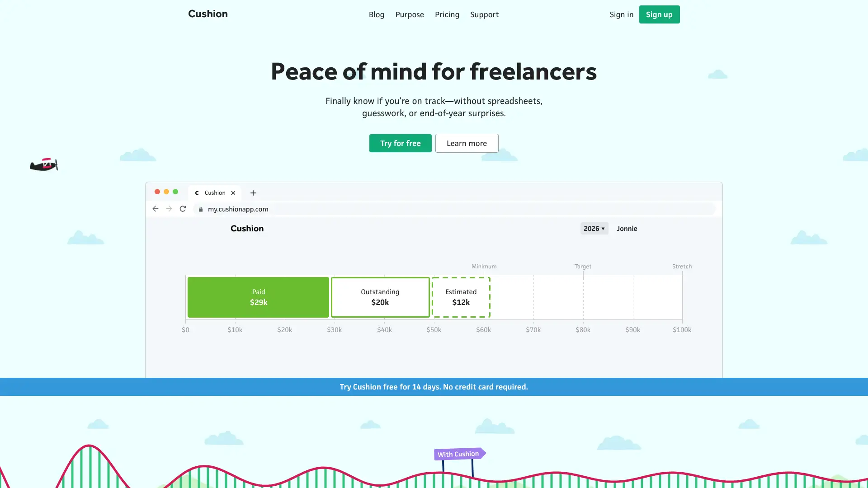Click the blue free trial banner
Image resolution: width=868 pixels, height=488 pixels.
(x=434, y=387)
